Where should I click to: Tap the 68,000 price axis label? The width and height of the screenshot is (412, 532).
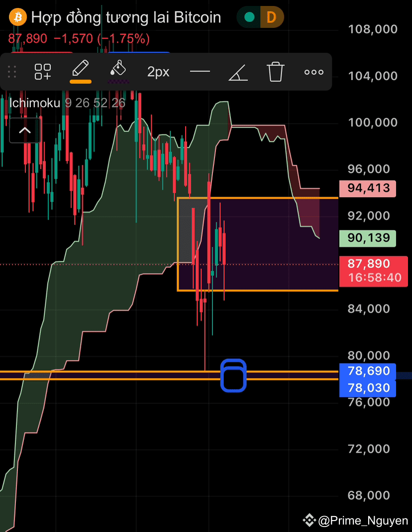click(369, 495)
